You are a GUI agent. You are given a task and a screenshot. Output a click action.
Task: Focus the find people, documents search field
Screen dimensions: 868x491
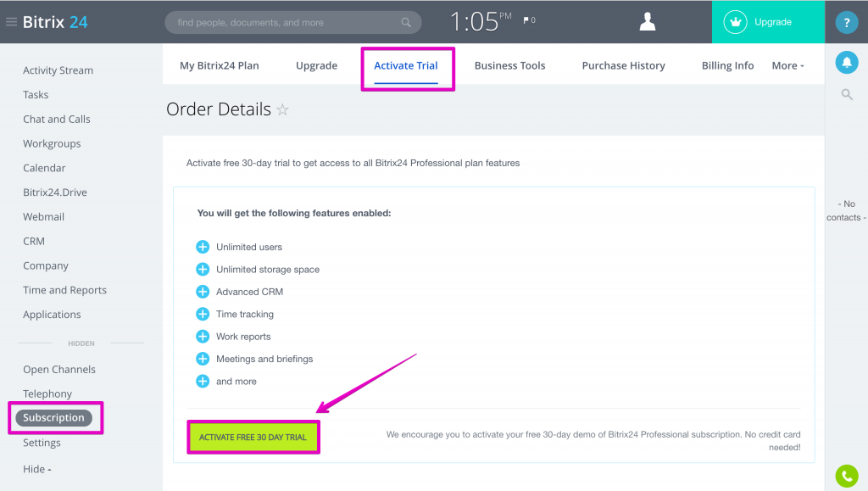tap(292, 23)
